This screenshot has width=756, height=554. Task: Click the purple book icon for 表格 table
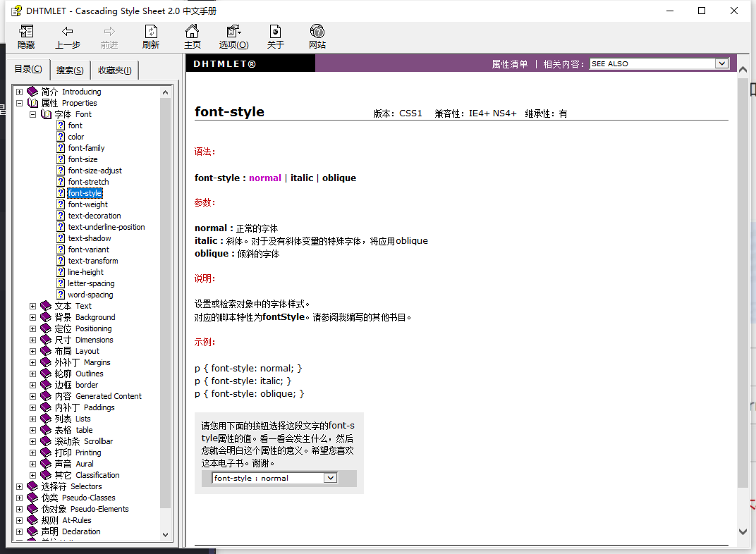[x=46, y=430]
